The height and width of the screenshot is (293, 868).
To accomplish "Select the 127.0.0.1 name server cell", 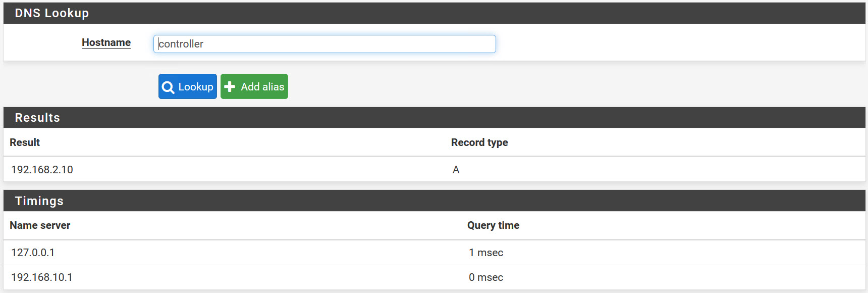I will coord(33,253).
